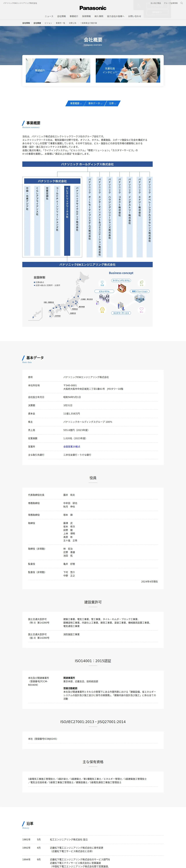Click the 北海道・東北支店 map label

point(87,299)
